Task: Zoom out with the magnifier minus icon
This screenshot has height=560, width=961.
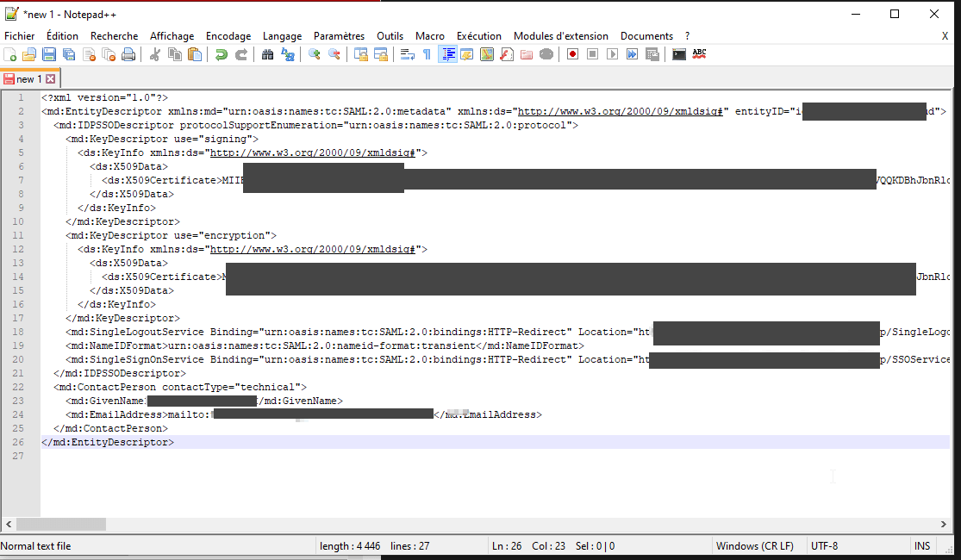Action: click(334, 54)
